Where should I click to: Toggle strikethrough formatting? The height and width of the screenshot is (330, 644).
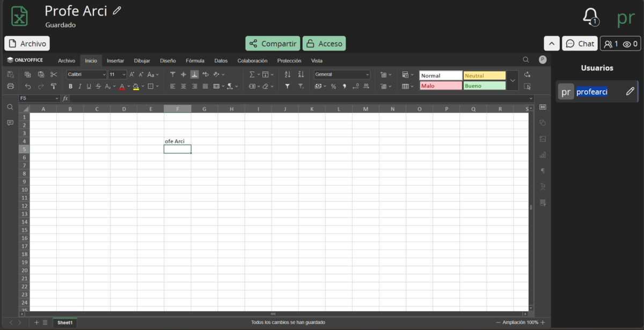coord(98,86)
